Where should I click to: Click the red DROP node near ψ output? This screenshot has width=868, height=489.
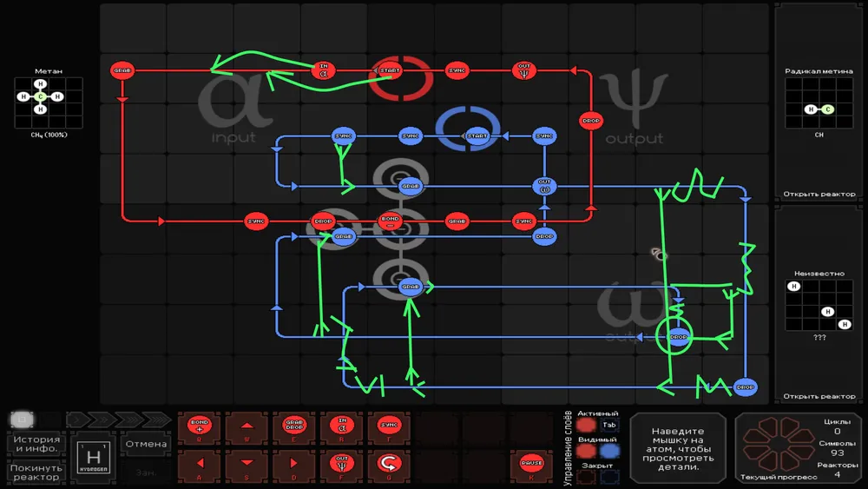(x=590, y=121)
